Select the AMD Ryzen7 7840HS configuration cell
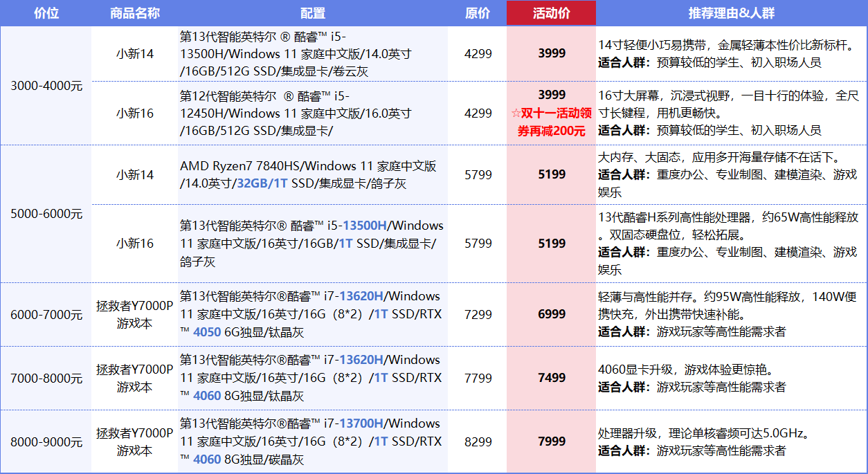 pos(313,175)
